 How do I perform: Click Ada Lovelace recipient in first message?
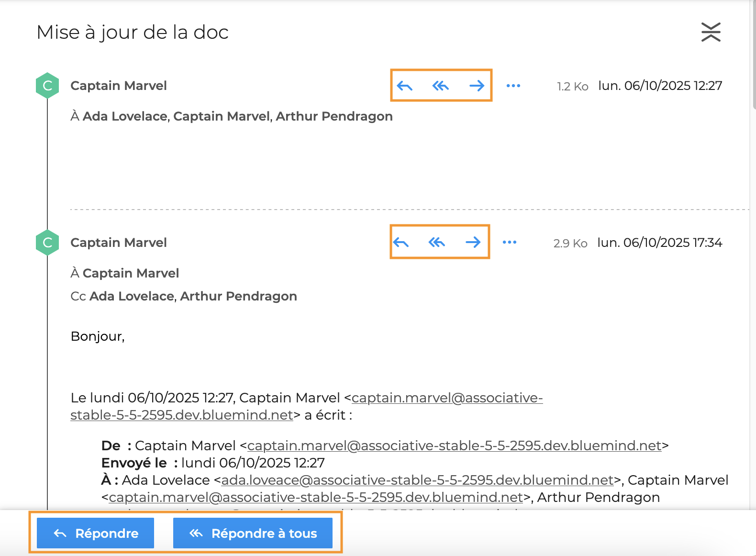125,116
